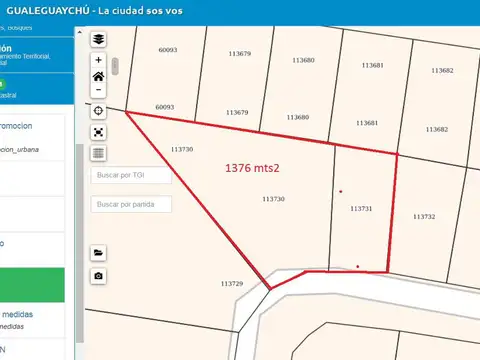Screen dimensions: 480x360
Task: Take map snapshot with camera icon
Action: 98,276
